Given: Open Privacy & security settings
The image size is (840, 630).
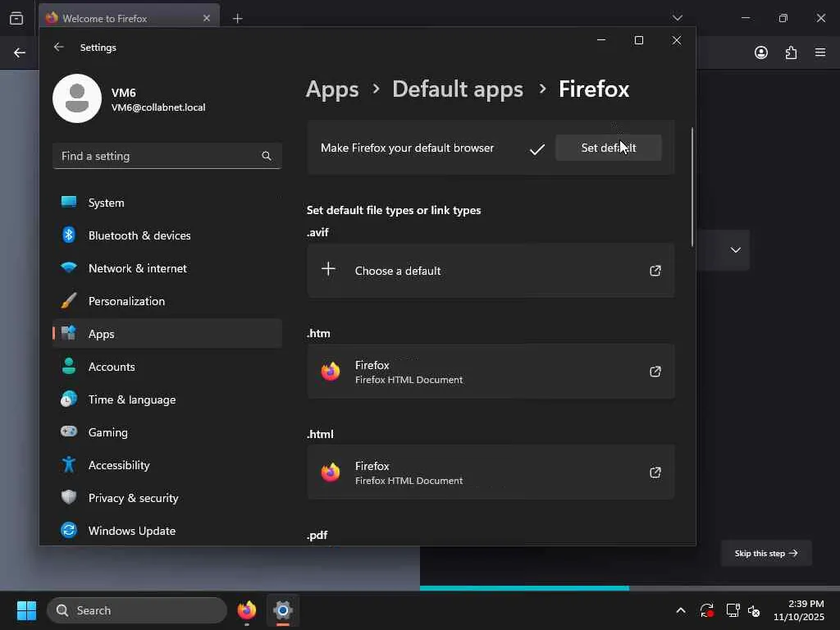Looking at the screenshot, I should point(167,498).
